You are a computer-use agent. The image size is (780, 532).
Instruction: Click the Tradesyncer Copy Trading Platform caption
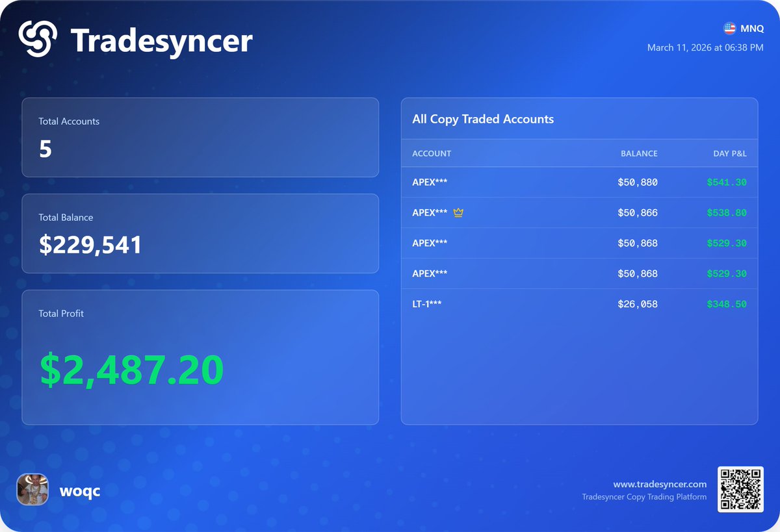coord(644,497)
